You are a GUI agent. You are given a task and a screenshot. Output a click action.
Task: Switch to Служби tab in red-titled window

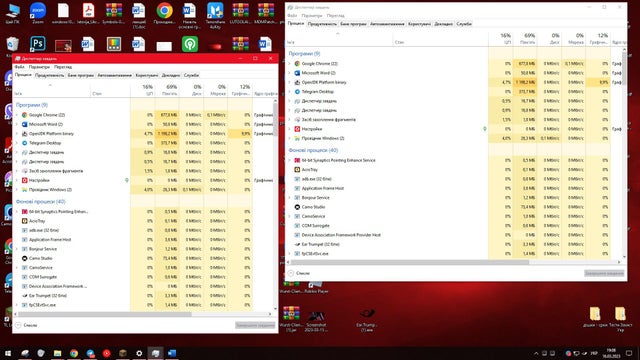coord(191,75)
